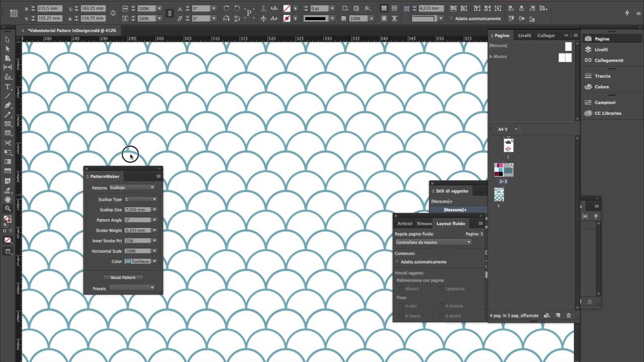Image resolution: width=644 pixels, height=362 pixels.
Task: Click the drop shadow icon
Action: point(356,9)
